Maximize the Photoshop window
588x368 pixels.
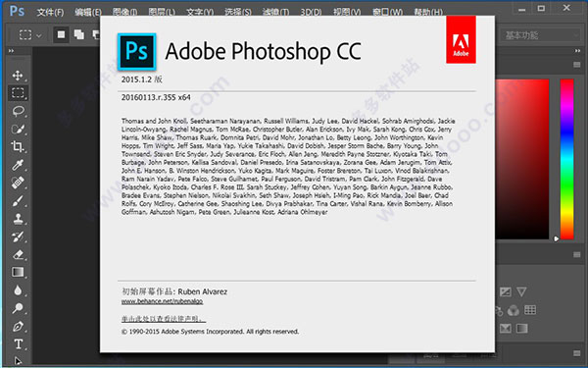pyautogui.click(x=541, y=8)
